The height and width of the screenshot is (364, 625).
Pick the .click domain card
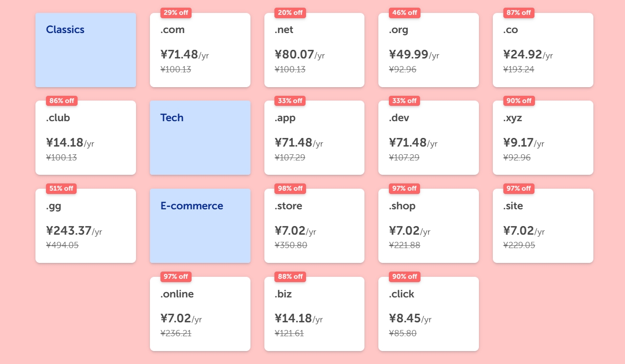coord(428,314)
